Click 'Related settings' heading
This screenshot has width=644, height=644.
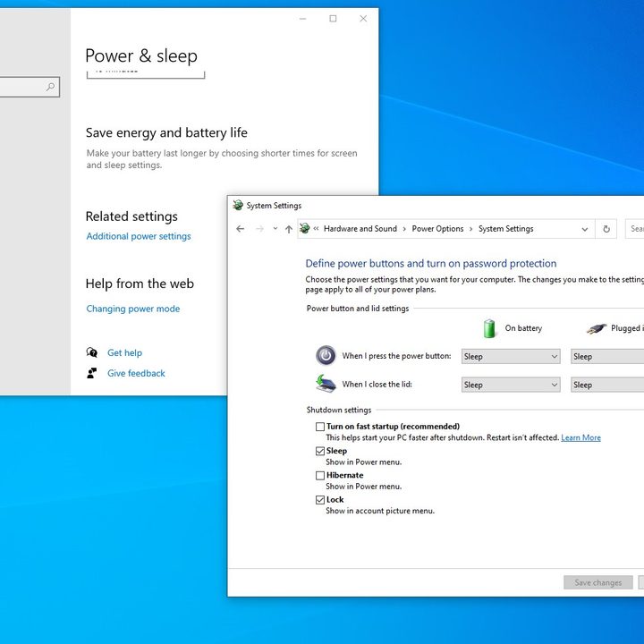pos(131,216)
